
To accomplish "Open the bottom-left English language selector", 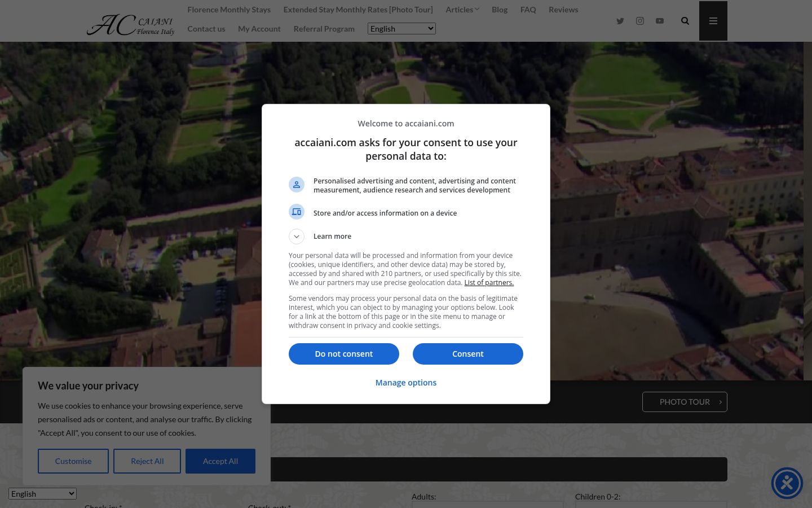I will 42,494.
